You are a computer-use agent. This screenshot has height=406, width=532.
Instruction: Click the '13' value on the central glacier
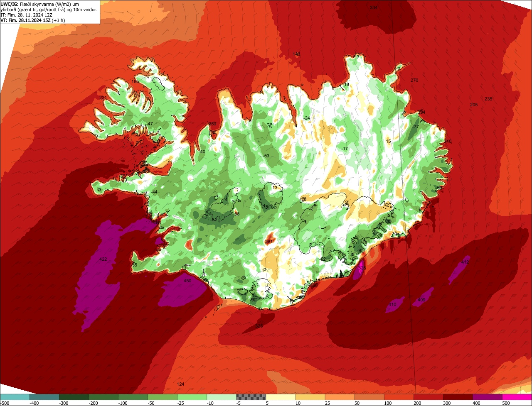pos(275,188)
